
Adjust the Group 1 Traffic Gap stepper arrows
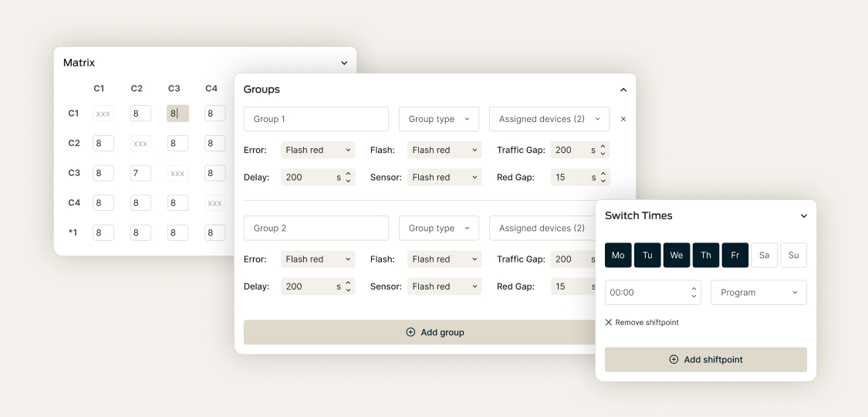603,150
